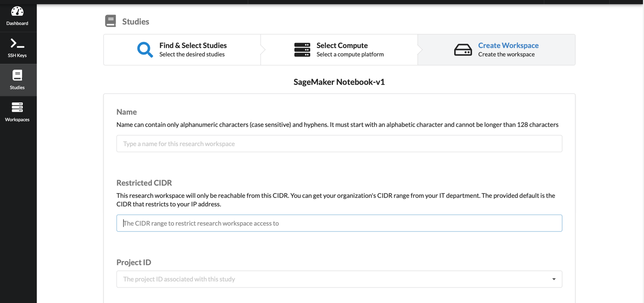The height and width of the screenshot is (303, 644).
Task: Open the Project ID dropdown
Action: pyautogui.click(x=339, y=279)
